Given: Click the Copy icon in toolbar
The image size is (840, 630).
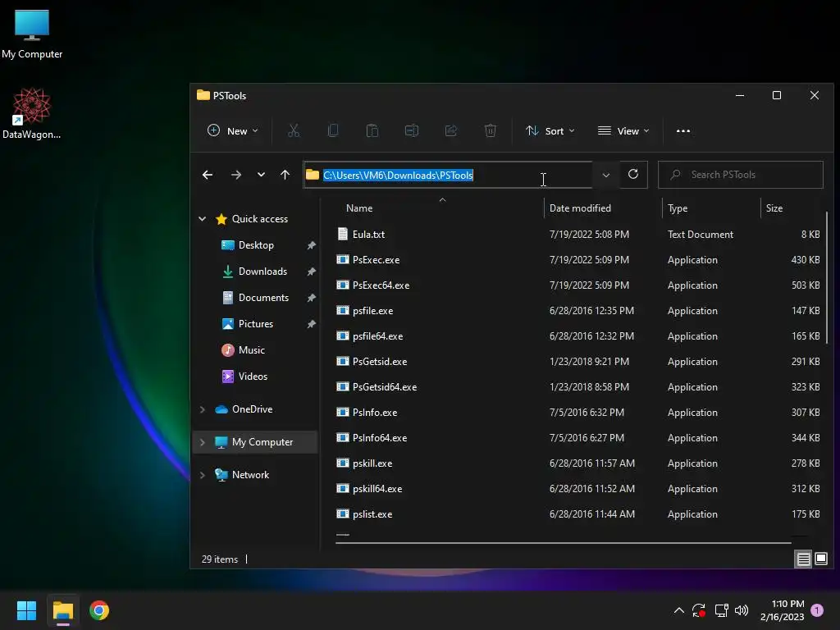Looking at the screenshot, I should point(333,130).
